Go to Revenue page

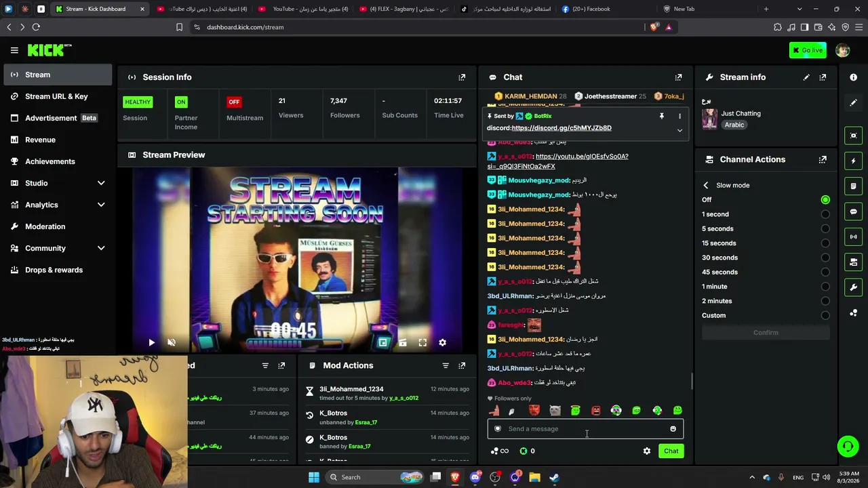click(58, 140)
